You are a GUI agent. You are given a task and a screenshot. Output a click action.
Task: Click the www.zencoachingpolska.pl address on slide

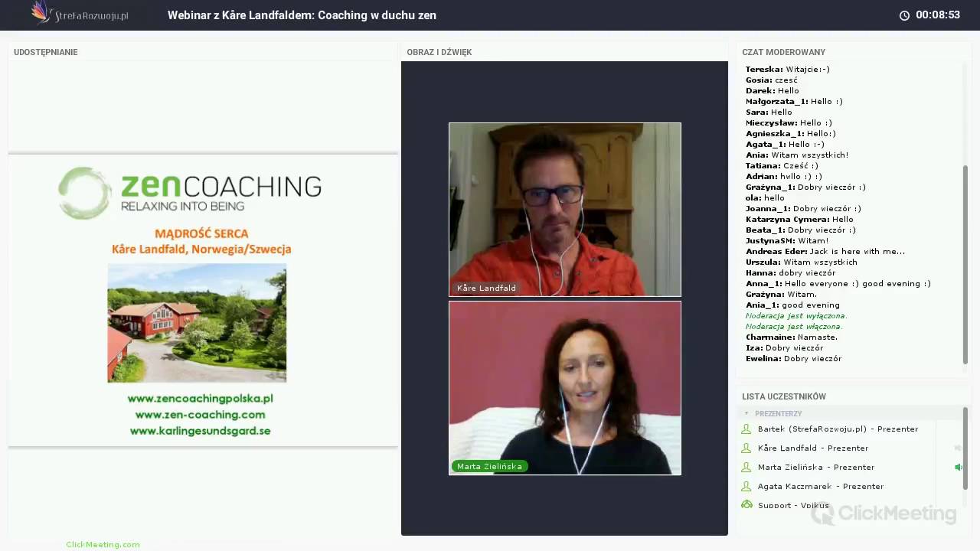(x=200, y=399)
